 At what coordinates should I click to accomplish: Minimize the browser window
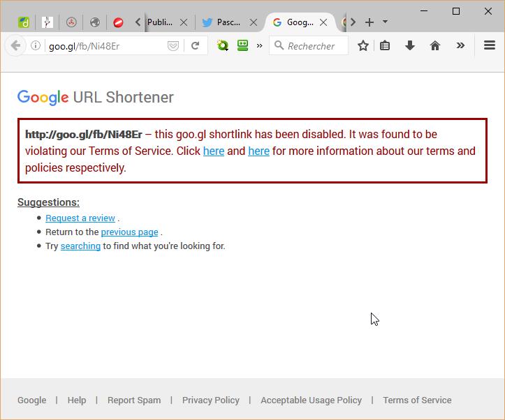pos(424,11)
